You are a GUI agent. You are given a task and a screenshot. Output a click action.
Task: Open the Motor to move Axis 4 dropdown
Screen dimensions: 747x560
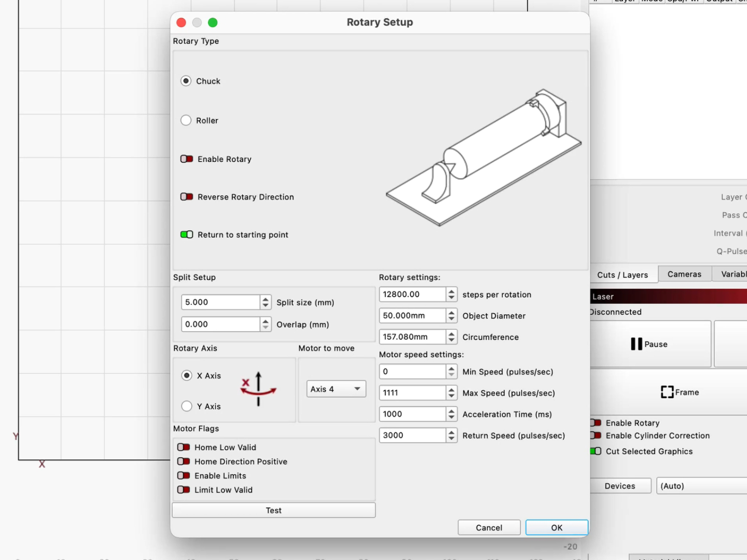point(336,389)
